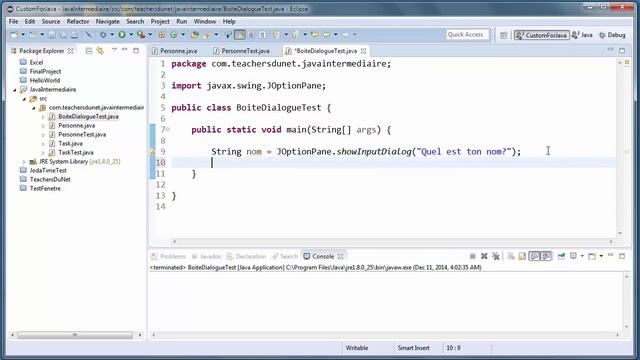Select the JodaTimeTest project
The width and height of the screenshot is (640, 360).
point(48,171)
